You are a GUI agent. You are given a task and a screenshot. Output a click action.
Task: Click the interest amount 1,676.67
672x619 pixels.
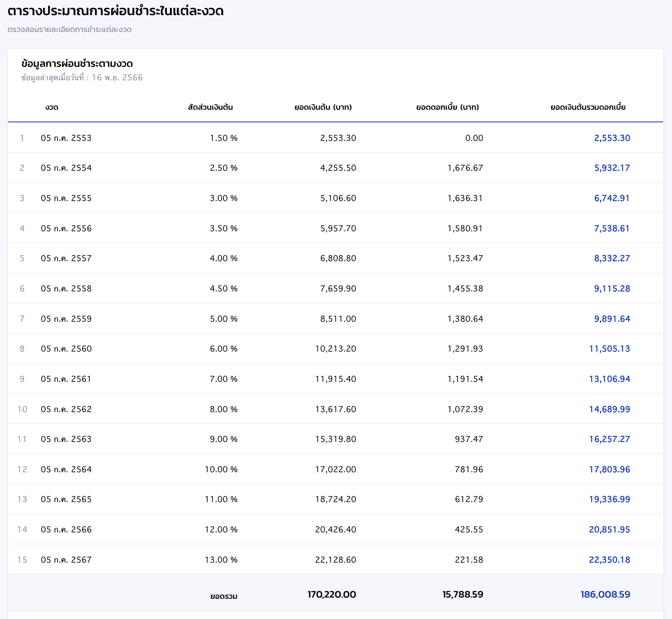point(465,168)
